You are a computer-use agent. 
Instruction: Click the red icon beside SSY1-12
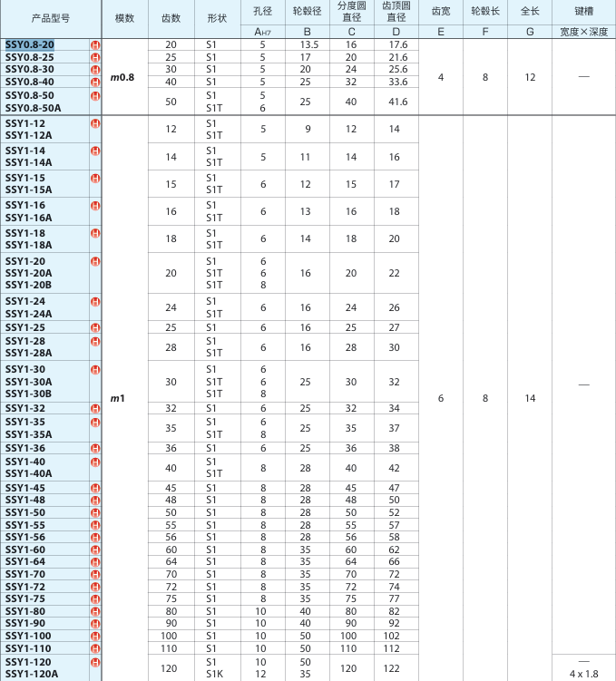click(95, 123)
